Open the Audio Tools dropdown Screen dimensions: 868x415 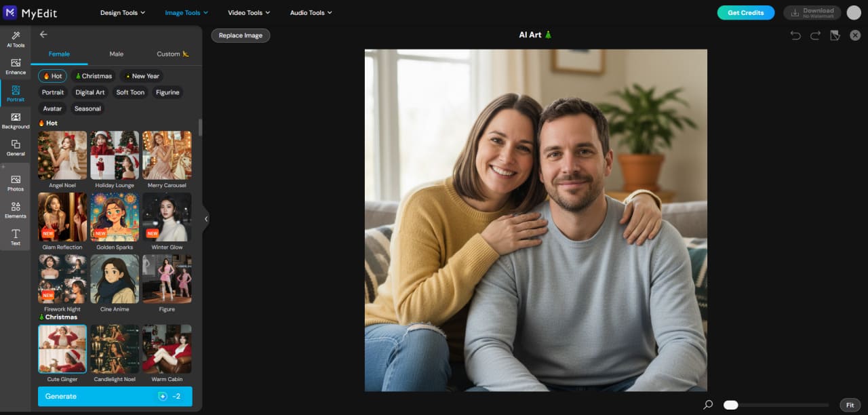coord(310,12)
